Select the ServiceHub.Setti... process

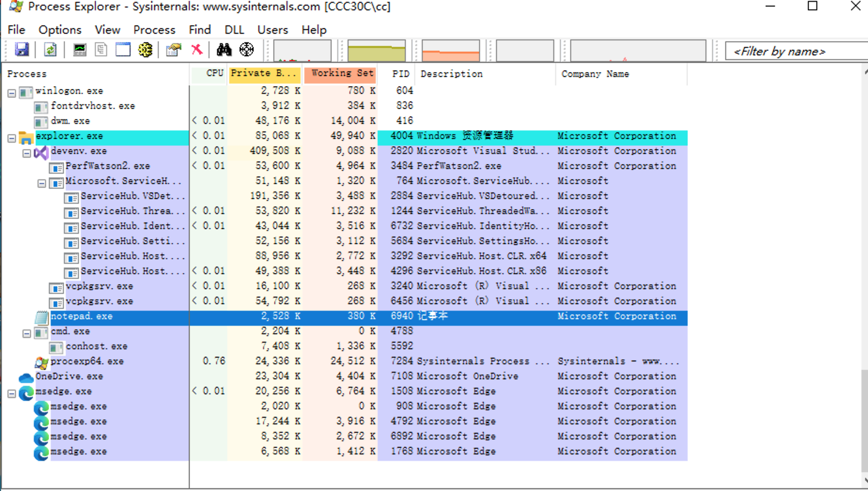(x=345, y=241)
